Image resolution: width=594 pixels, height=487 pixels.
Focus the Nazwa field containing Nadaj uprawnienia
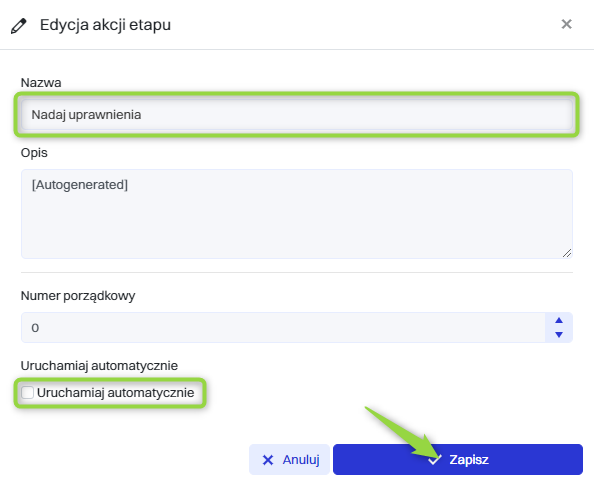click(x=297, y=114)
